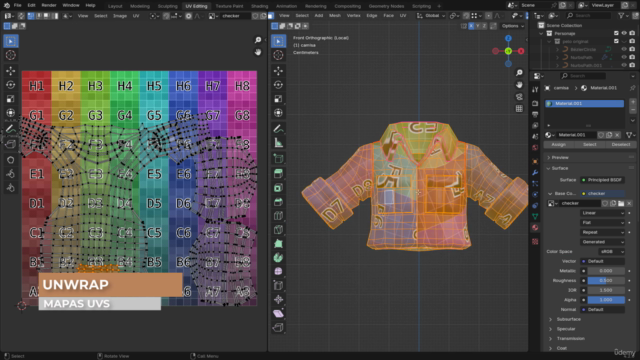Select the Smooth tool
The image size is (640, 360).
pos(278,271)
